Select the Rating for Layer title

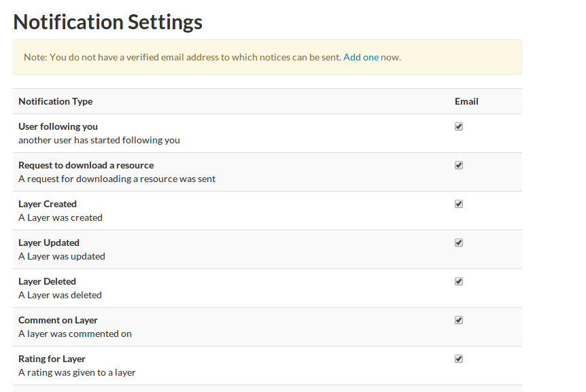click(x=52, y=359)
